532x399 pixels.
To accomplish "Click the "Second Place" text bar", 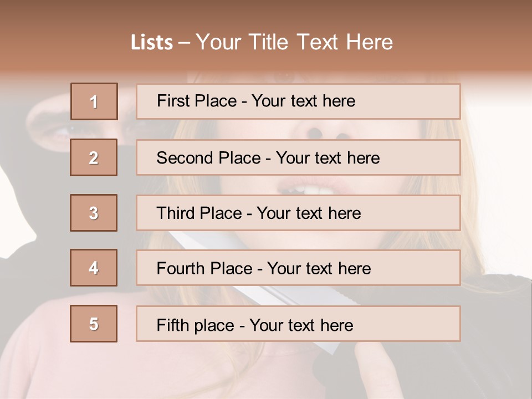I will click(x=298, y=157).
